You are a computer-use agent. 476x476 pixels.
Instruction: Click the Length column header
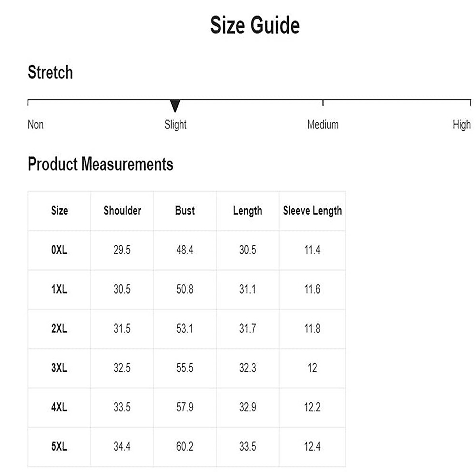(x=248, y=211)
